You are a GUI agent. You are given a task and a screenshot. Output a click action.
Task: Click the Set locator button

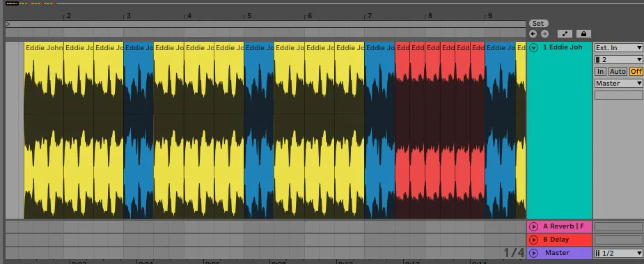[x=538, y=24]
